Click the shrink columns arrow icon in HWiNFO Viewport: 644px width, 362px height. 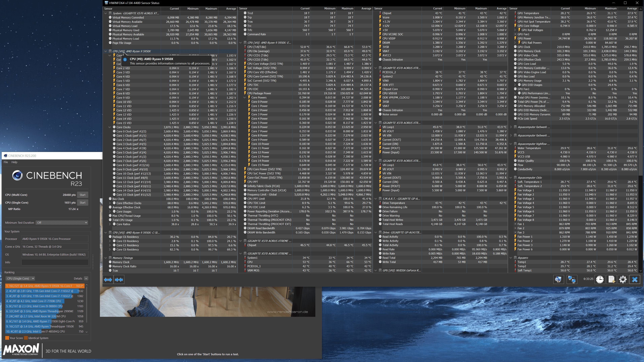119,279
